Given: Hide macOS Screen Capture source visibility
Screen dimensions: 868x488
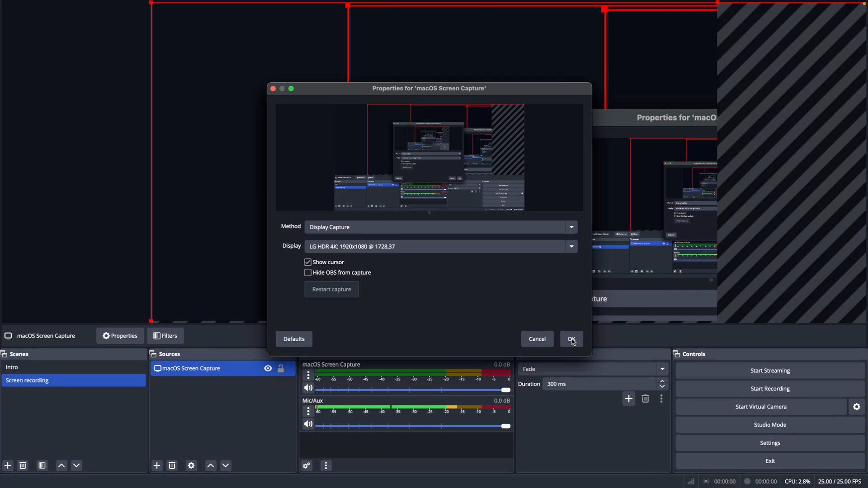Looking at the screenshot, I should point(268,369).
